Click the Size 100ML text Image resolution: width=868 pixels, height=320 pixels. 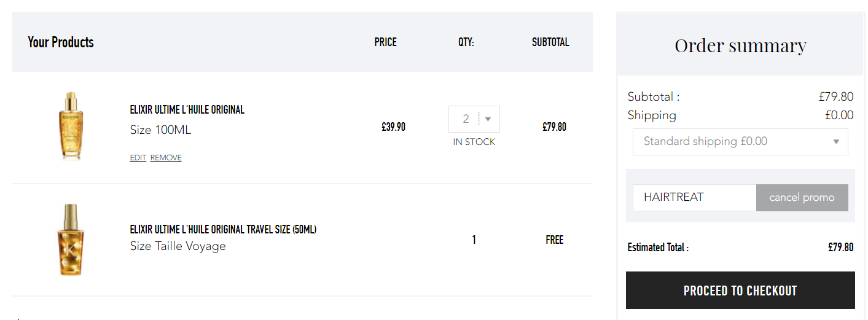[161, 130]
